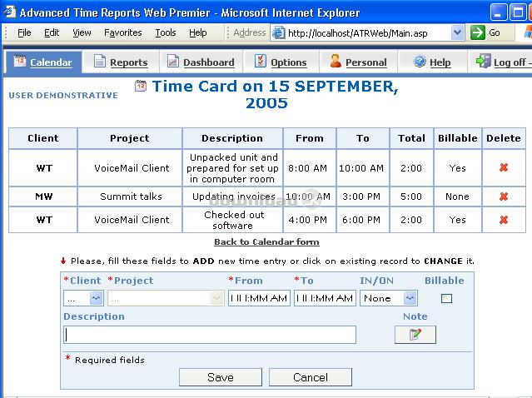Open the View menu
This screenshot has width=532, height=398.
coord(82,32)
